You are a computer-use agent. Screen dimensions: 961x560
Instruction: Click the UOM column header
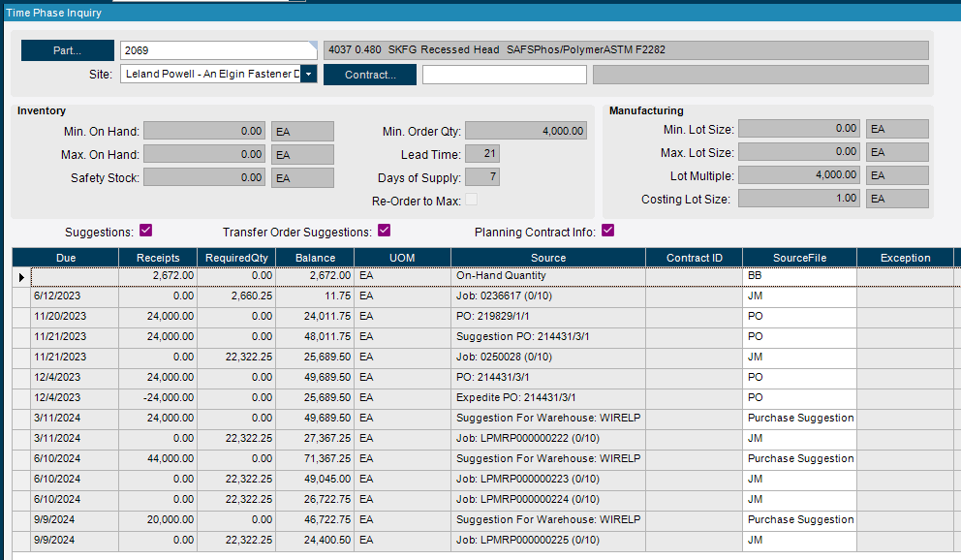pos(402,258)
